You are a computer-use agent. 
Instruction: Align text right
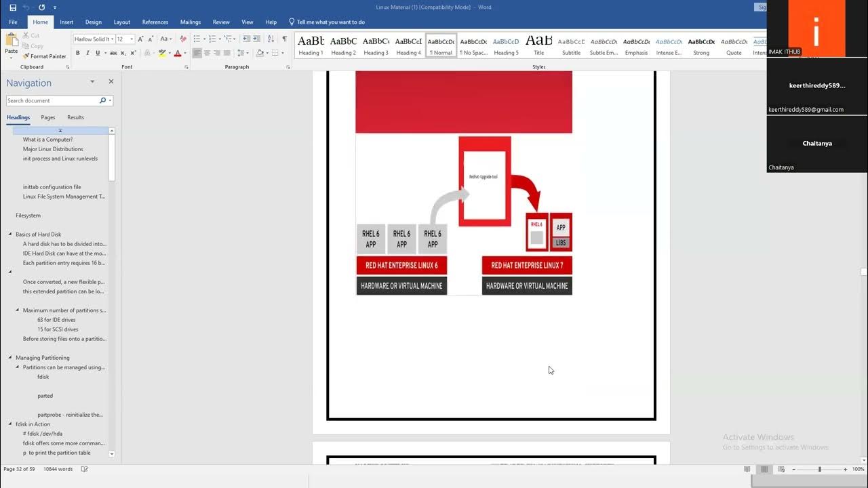click(x=217, y=53)
